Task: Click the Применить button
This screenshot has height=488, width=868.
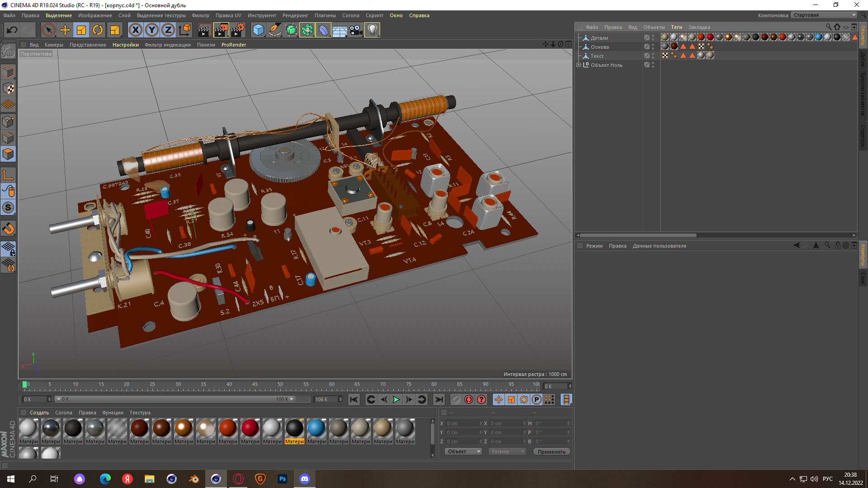Action: 551,451
